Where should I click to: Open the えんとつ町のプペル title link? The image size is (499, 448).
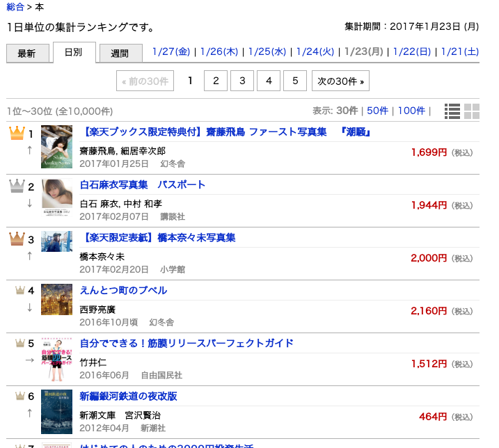pos(123,290)
